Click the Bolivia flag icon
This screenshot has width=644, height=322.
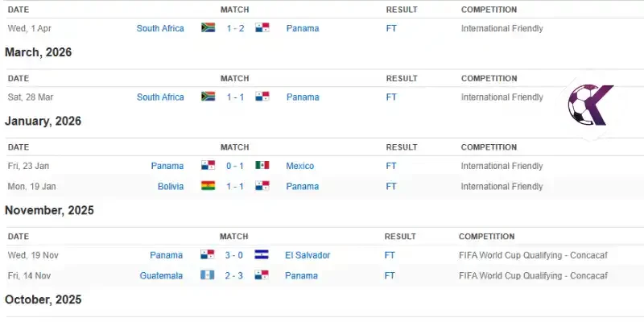pos(208,186)
